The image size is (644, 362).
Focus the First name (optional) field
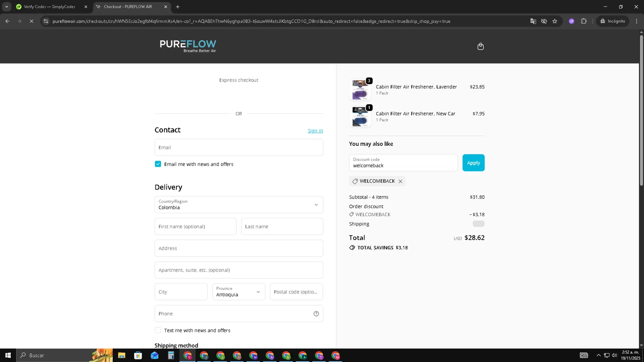pos(195,226)
